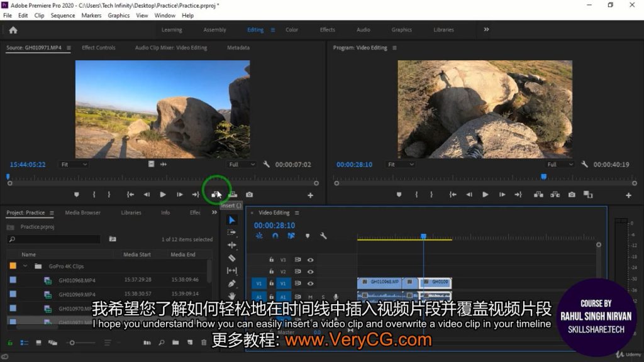Image resolution: width=644 pixels, height=362 pixels.
Task: Select the Razor tool
Action: 231,258
